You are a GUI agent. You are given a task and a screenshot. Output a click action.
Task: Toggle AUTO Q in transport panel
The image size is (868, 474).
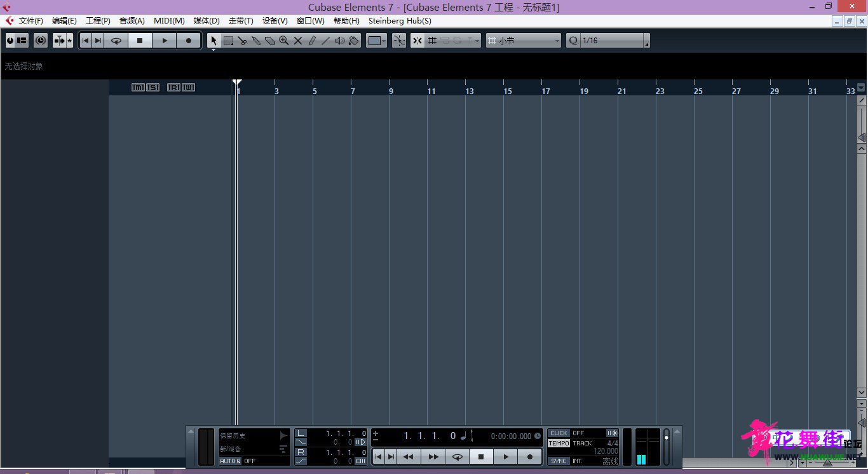[230, 461]
